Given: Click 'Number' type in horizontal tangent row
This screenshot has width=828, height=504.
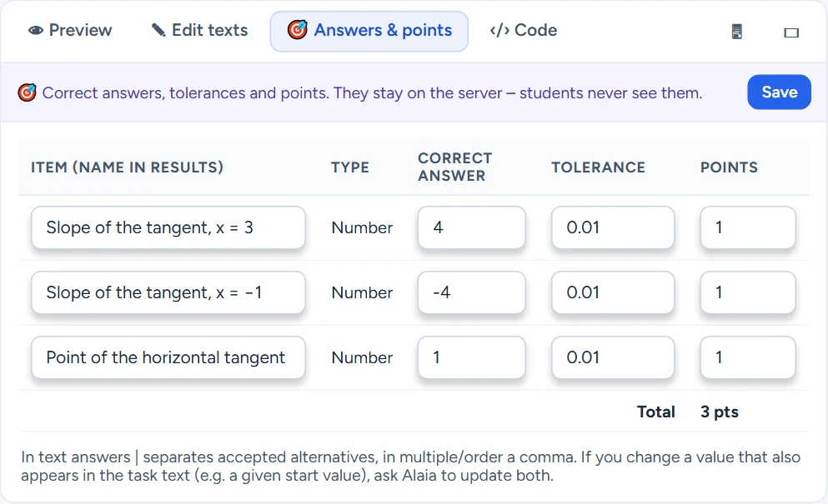Looking at the screenshot, I should click(x=362, y=357).
